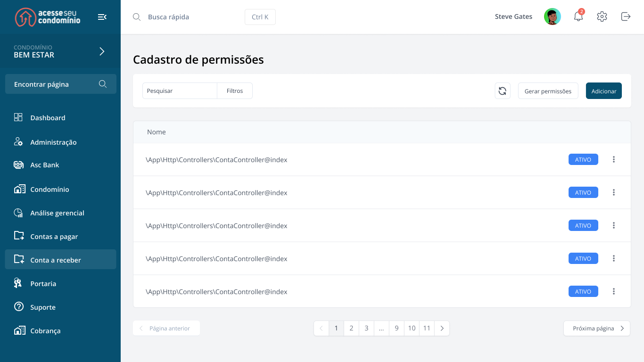Click the Portaria icon
644x362 pixels.
click(18, 283)
